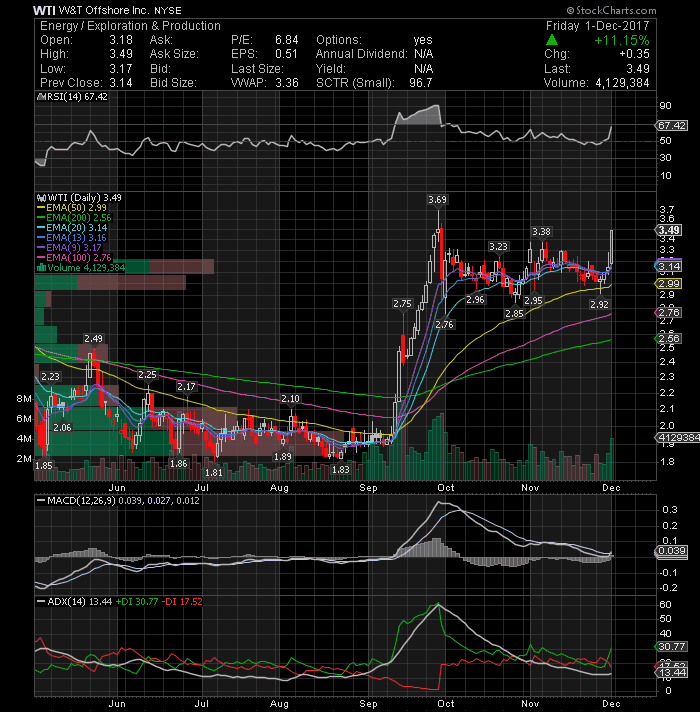Click the green up-arrow change indicator
This screenshot has width=700, height=712.
(552, 40)
